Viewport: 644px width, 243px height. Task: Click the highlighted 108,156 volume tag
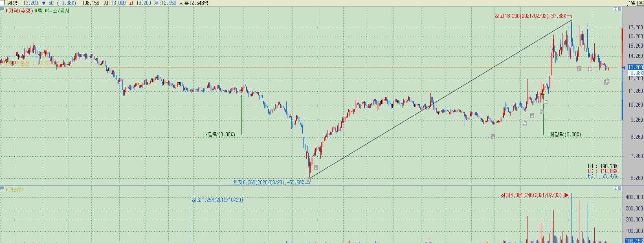pos(635,241)
